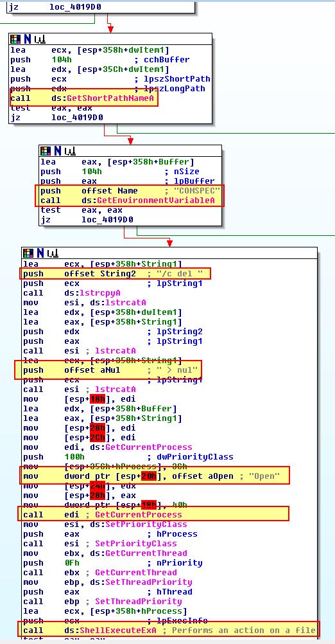Image resolution: width=335 pixels, height=644 pixels.
Task: Click graph chart icon on ShellExecuteExA node
Action: [52, 253]
